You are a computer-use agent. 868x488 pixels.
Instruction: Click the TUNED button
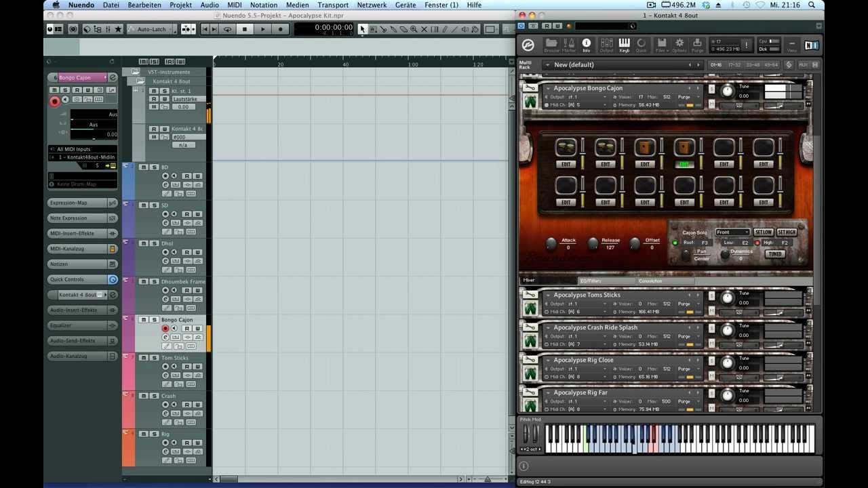[x=774, y=254]
